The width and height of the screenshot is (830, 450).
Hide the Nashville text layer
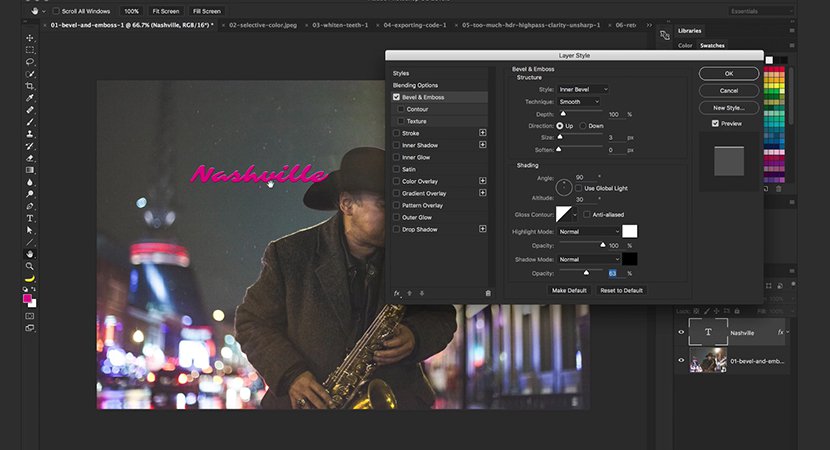tap(682, 333)
